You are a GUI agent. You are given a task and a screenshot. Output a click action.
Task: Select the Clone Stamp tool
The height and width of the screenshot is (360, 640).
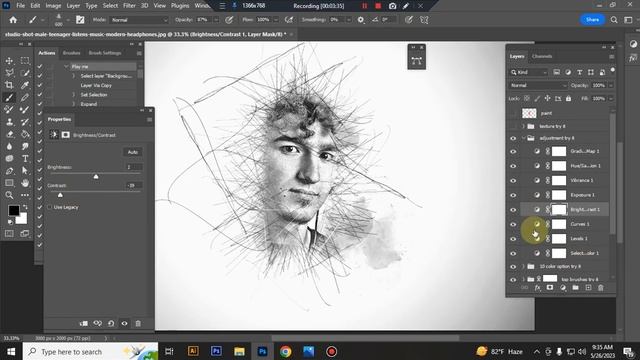9,122
